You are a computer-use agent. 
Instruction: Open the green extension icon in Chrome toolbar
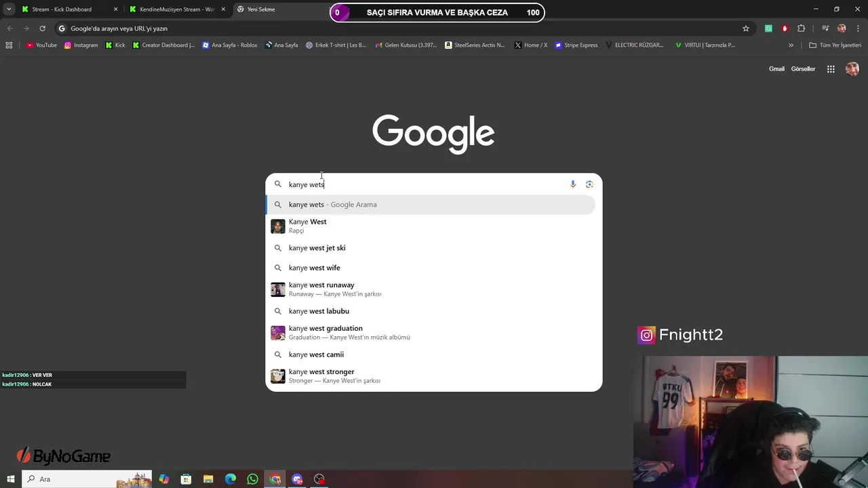point(768,28)
